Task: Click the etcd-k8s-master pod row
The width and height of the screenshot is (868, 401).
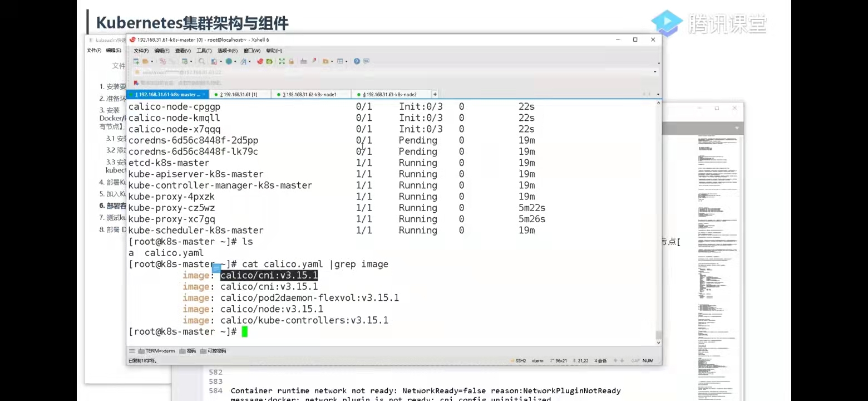Action: [x=332, y=163]
